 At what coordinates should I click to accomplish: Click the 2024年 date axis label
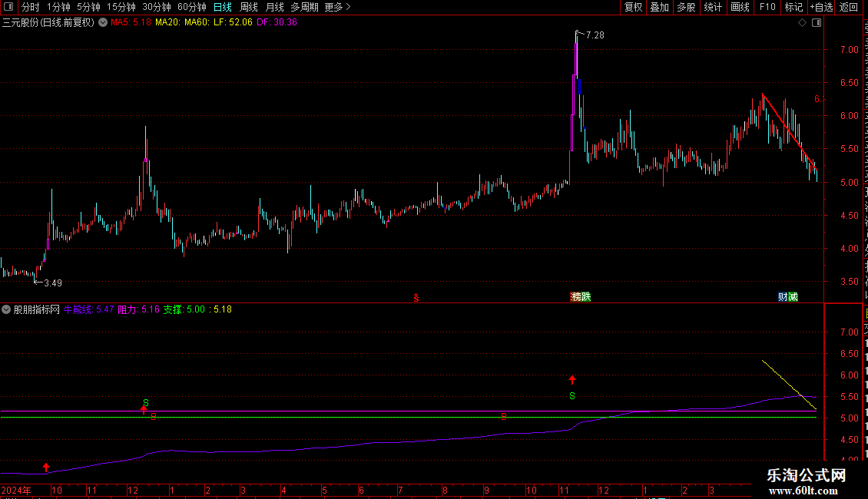(16, 490)
